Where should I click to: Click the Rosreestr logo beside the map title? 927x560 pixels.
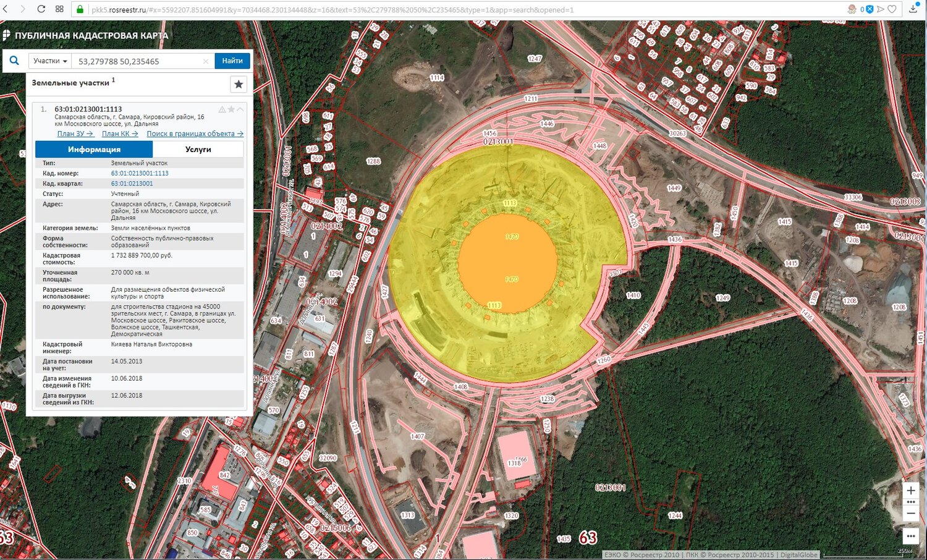(7, 35)
